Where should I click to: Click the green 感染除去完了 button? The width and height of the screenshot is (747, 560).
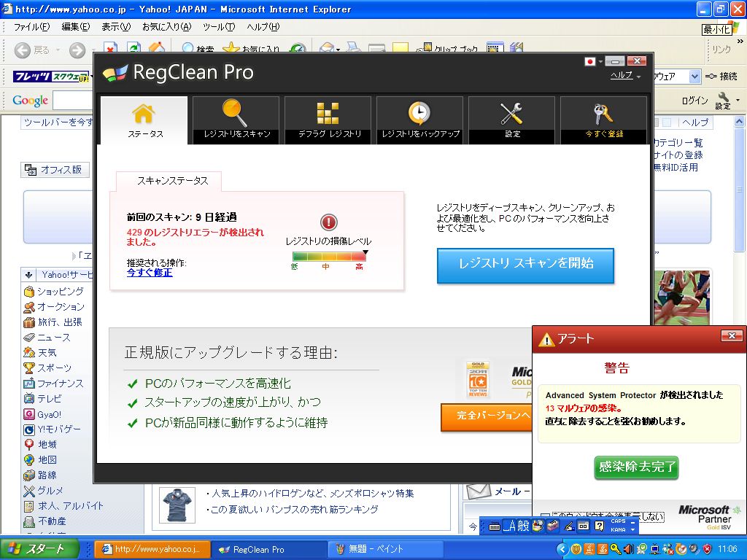(x=636, y=467)
